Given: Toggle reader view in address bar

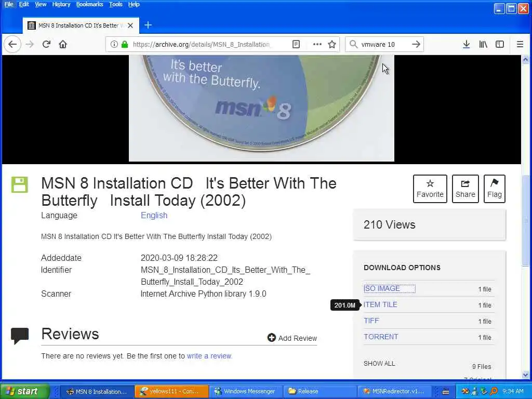Looking at the screenshot, I should click(x=296, y=44).
